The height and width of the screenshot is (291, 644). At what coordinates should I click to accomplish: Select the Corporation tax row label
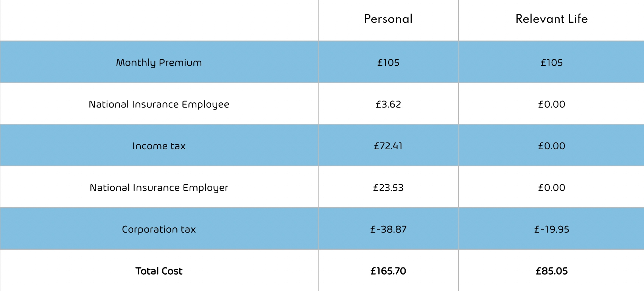coord(159,229)
